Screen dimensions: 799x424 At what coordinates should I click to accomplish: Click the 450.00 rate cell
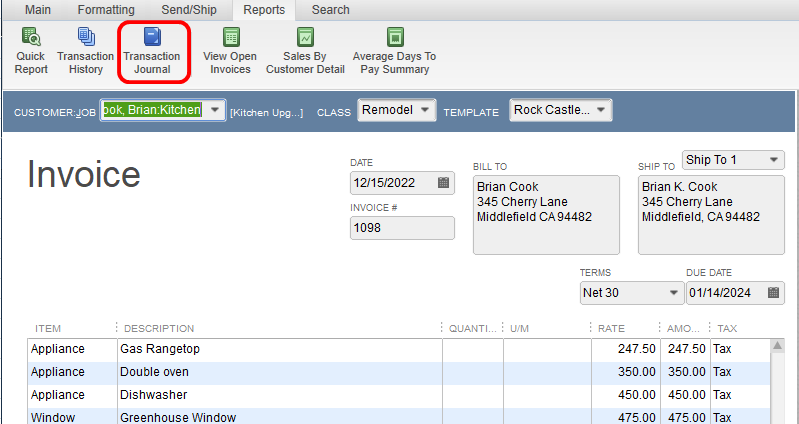626,395
